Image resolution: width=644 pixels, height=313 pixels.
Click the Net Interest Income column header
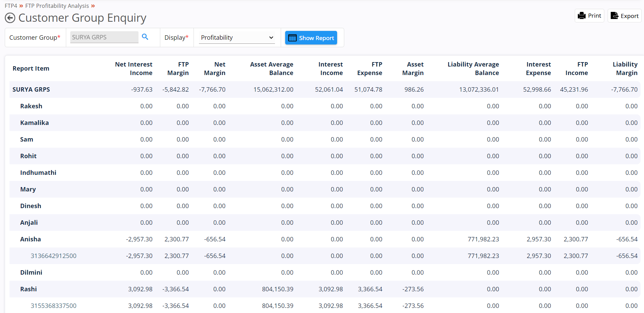tap(134, 69)
